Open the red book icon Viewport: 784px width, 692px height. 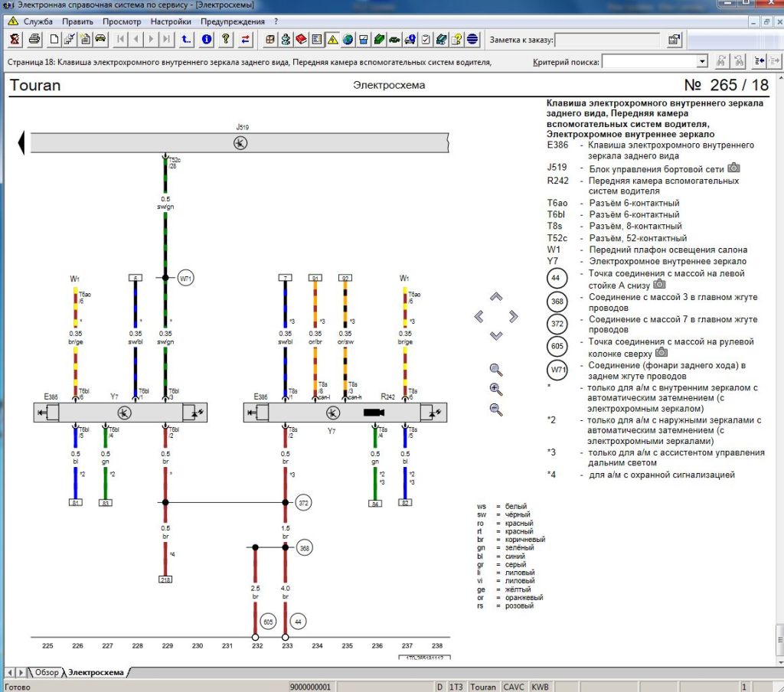click(x=301, y=39)
